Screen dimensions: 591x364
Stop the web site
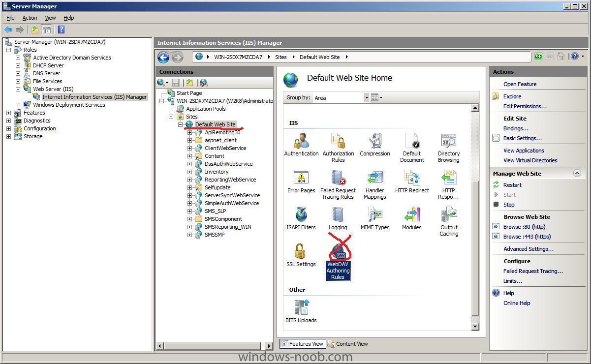509,205
